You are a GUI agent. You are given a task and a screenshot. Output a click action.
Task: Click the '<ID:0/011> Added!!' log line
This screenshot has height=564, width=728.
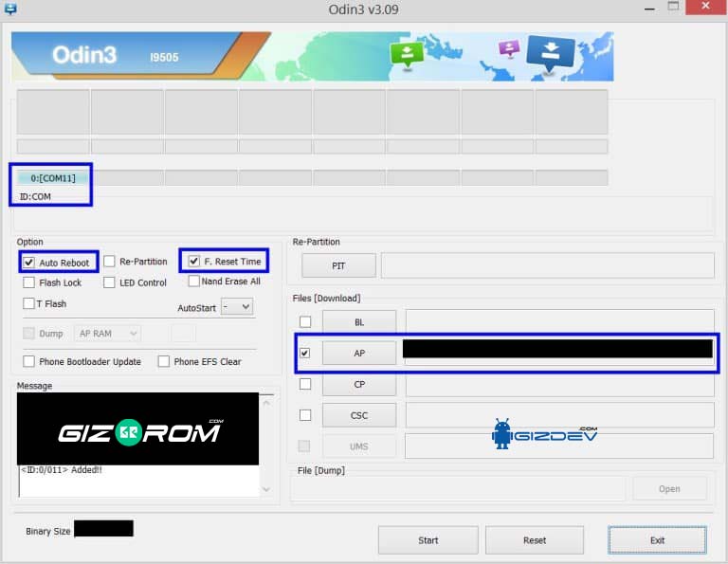pos(62,470)
